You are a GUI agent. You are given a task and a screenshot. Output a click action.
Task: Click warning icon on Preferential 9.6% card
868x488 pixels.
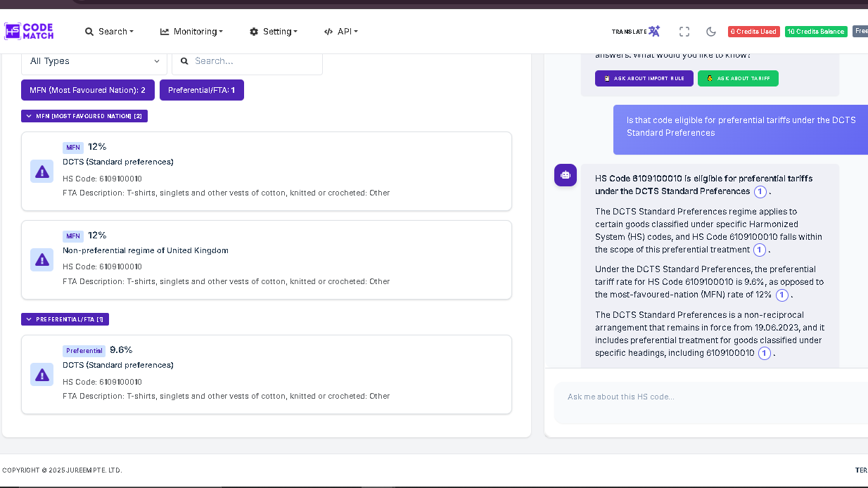pyautogui.click(x=42, y=374)
